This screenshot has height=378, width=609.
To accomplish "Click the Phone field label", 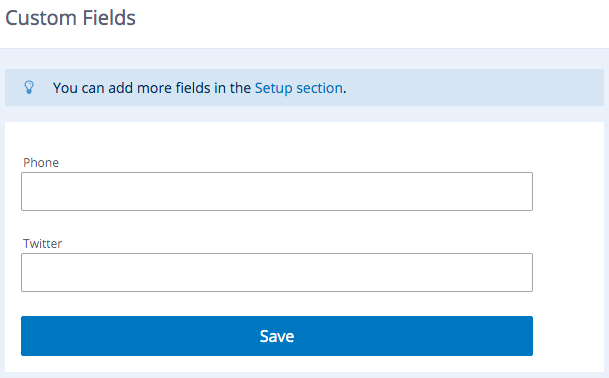I will point(41,162).
